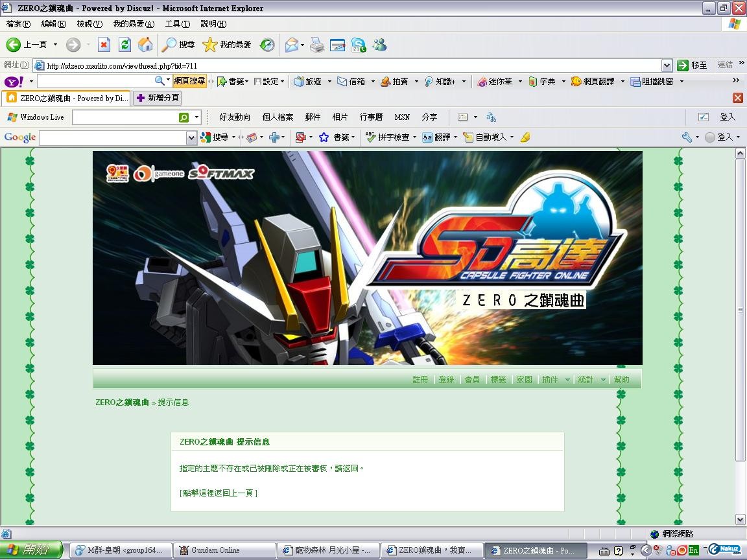Expand the address bar dropdown

[667, 65]
